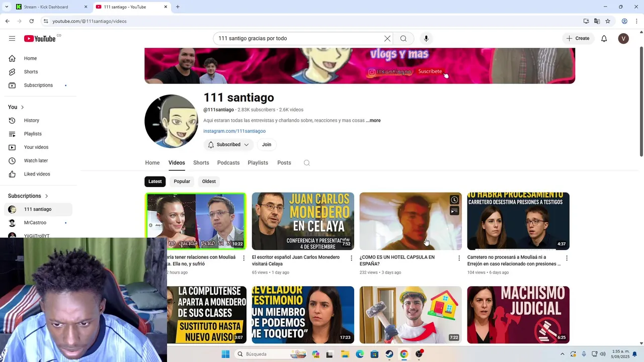Click the YouTube logo
The width and height of the screenshot is (644, 362).
[40, 39]
